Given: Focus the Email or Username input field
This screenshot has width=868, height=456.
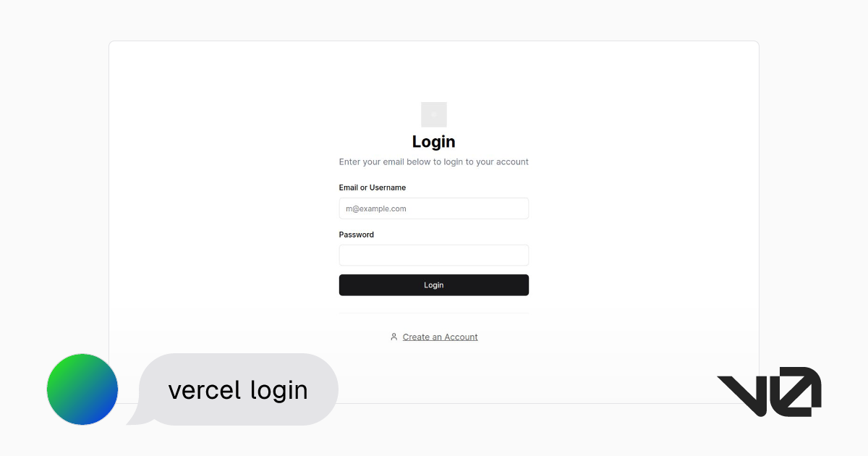Looking at the screenshot, I should tap(434, 208).
